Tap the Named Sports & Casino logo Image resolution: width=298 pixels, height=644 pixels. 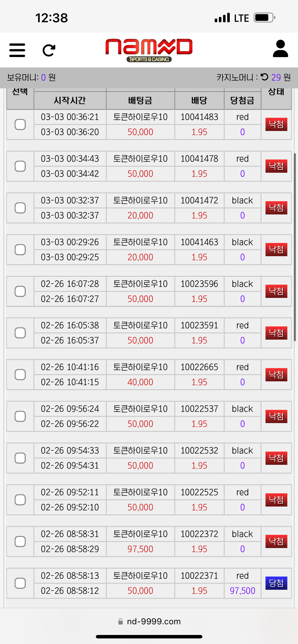coord(149,50)
